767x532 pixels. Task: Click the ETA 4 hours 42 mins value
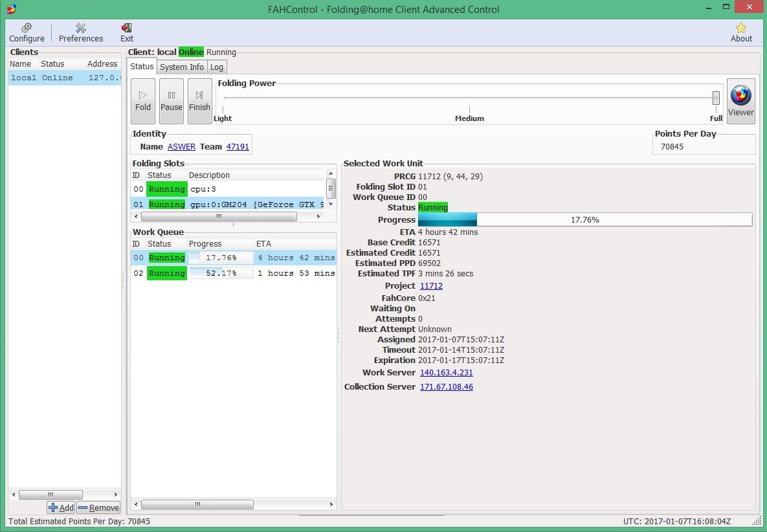(x=448, y=232)
